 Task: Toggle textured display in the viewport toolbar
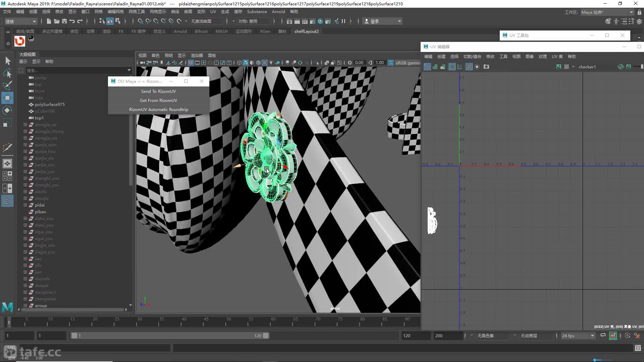[x=265, y=63]
